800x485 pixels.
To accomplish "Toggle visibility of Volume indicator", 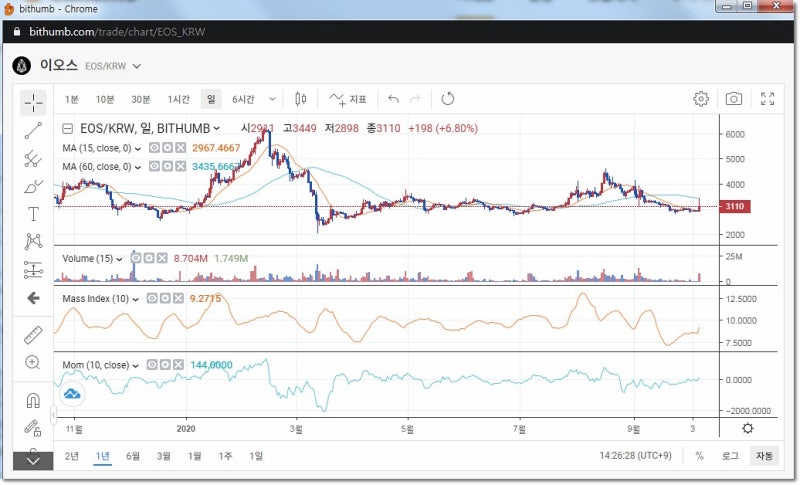I will (136, 258).
